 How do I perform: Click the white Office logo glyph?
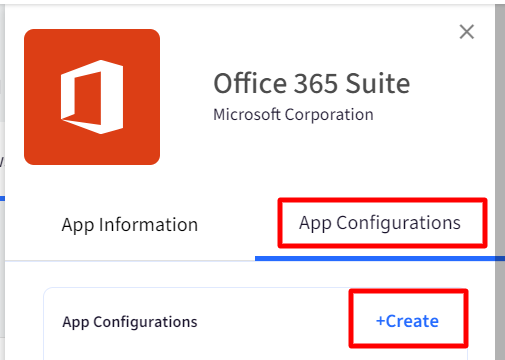(92, 97)
